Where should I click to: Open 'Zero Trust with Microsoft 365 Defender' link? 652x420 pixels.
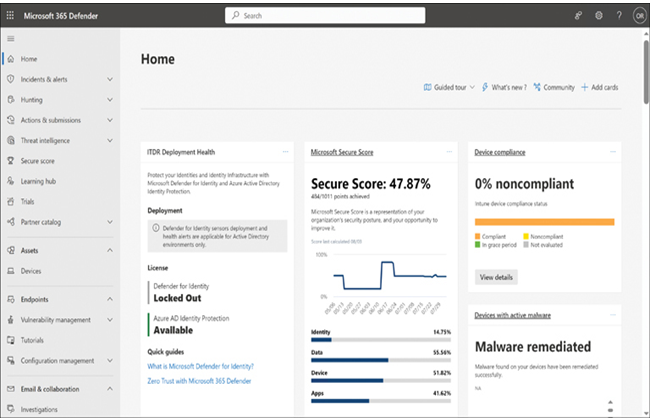click(x=199, y=381)
